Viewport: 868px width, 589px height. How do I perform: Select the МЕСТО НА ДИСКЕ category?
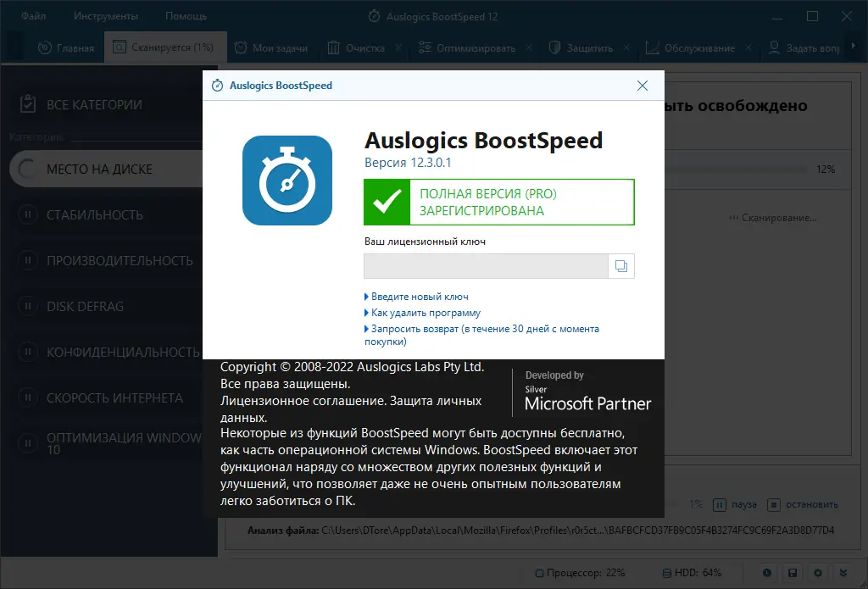pyautogui.click(x=106, y=169)
